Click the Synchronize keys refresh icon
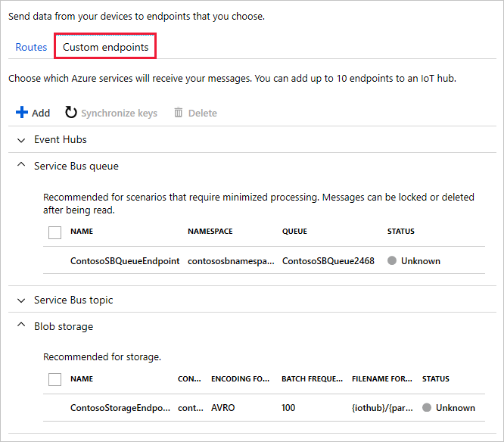The image size is (504, 442). pyautogui.click(x=71, y=113)
